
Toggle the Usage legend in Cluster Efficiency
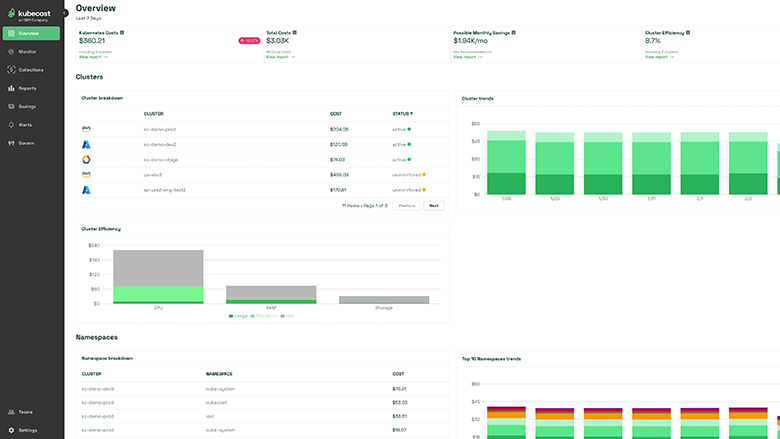point(238,315)
